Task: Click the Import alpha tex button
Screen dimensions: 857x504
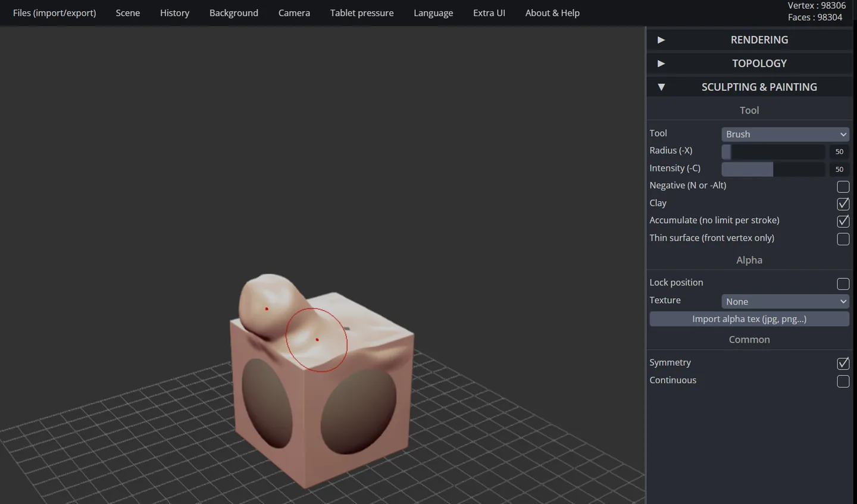Action: tap(749, 319)
